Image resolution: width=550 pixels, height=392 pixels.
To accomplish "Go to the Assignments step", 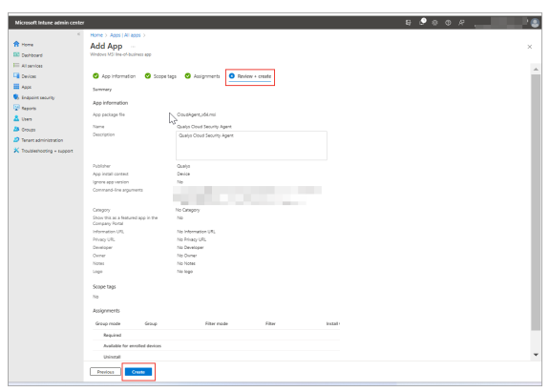I will [x=202, y=76].
